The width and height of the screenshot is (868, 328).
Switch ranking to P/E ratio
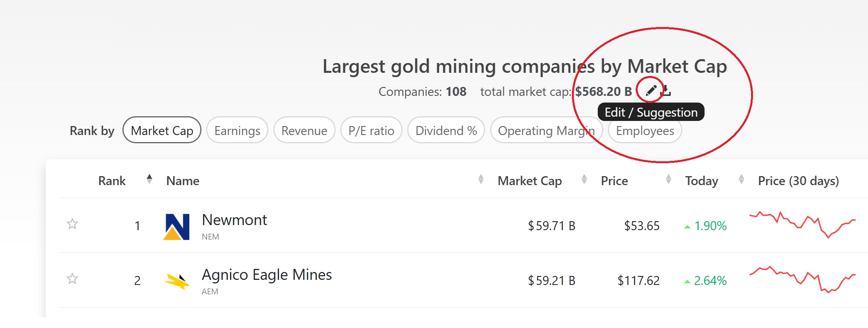[371, 130]
